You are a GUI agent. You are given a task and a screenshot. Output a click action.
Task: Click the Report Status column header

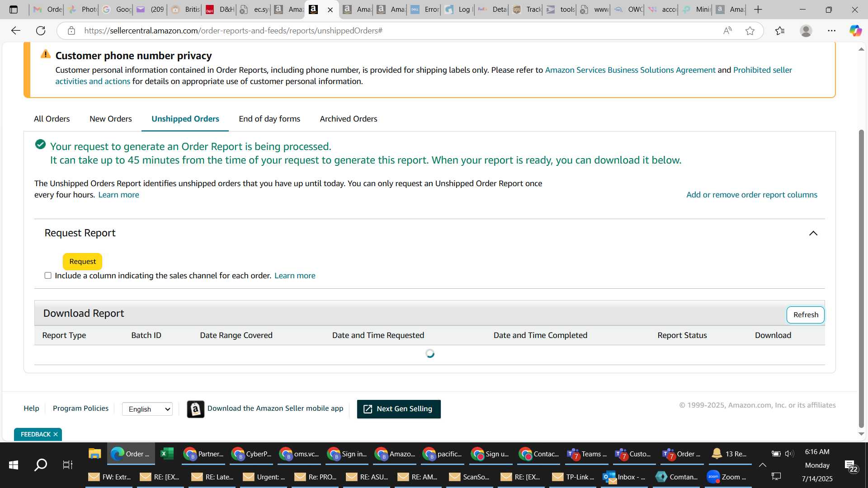[682, 335]
